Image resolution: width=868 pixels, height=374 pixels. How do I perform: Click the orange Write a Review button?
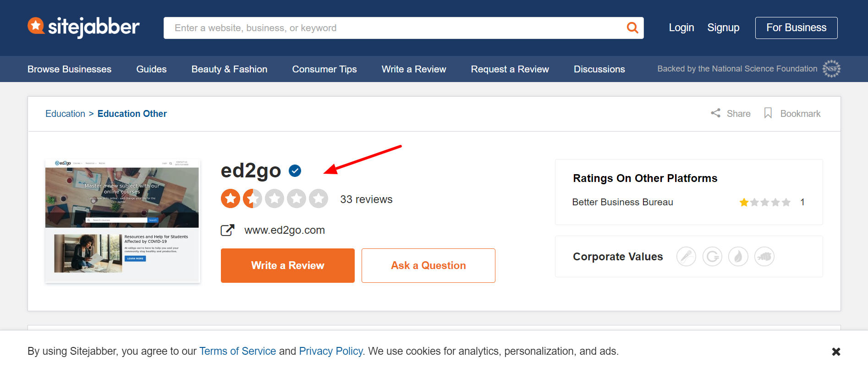[x=287, y=265]
